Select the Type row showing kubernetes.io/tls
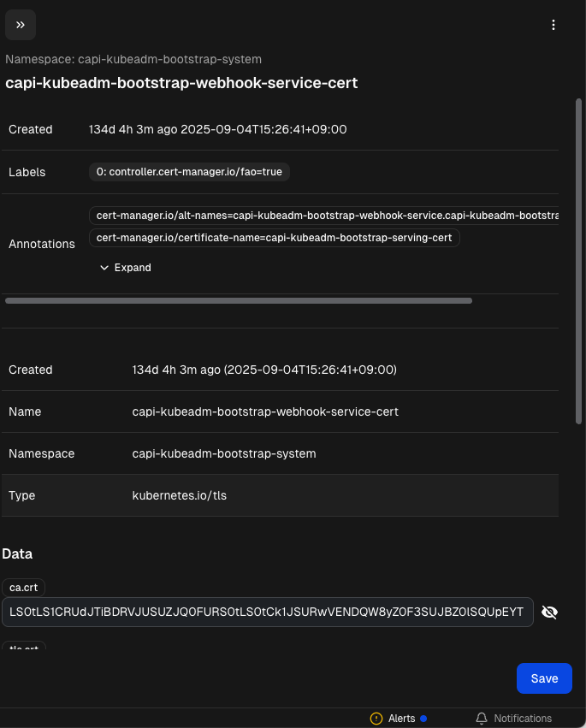The width and height of the screenshot is (586, 728). pos(280,495)
